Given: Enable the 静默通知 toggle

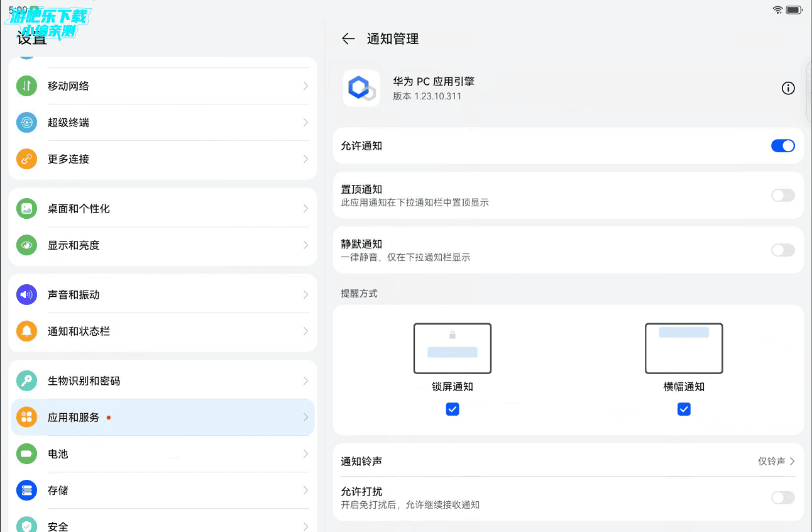Looking at the screenshot, I should click(782, 250).
